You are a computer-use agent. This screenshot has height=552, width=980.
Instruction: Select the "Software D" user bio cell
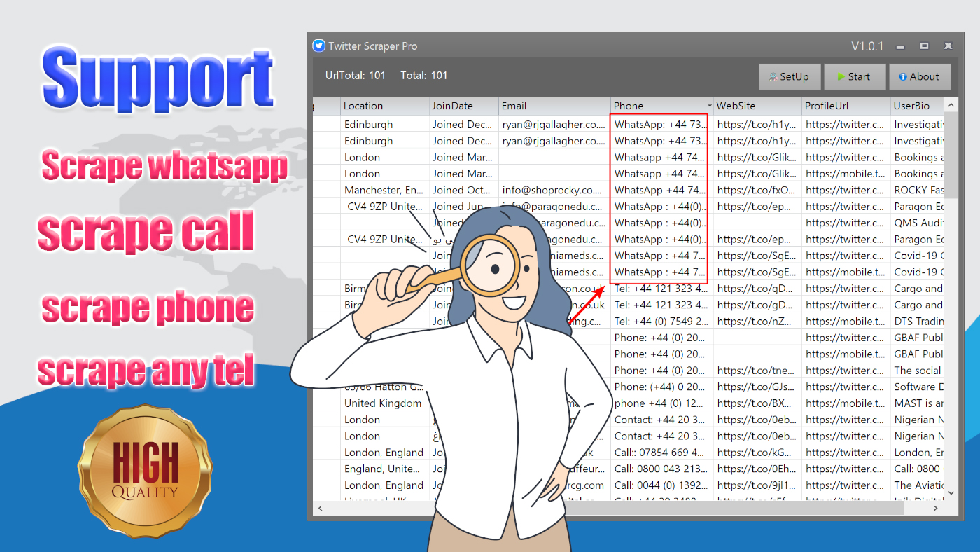917,387
